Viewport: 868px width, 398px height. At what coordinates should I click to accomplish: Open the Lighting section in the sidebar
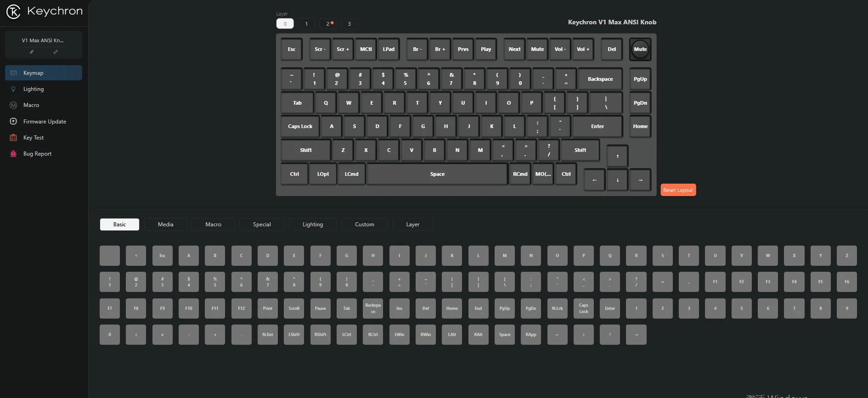pos(34,89)
